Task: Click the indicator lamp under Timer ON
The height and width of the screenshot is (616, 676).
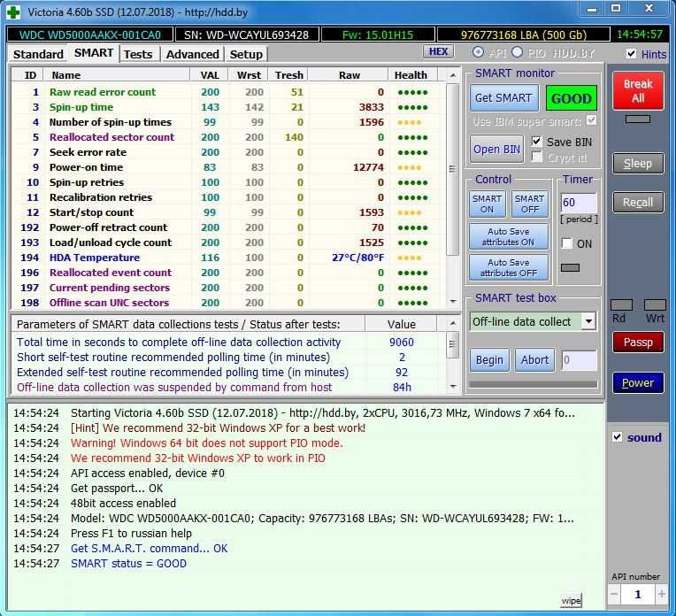Action: point(571,267)
